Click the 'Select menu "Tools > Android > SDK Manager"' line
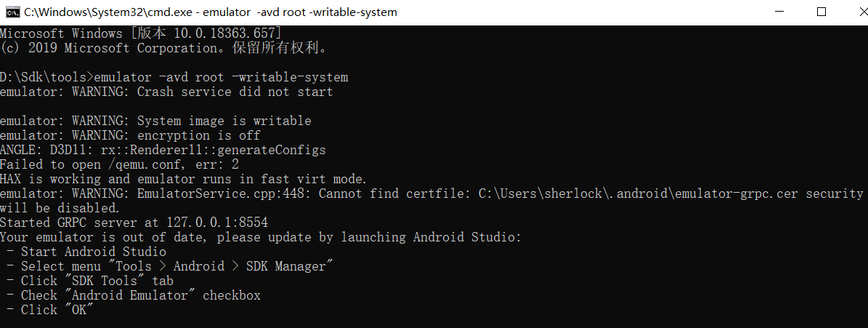This screenshot has height=328, width=868. pos(171,266)
